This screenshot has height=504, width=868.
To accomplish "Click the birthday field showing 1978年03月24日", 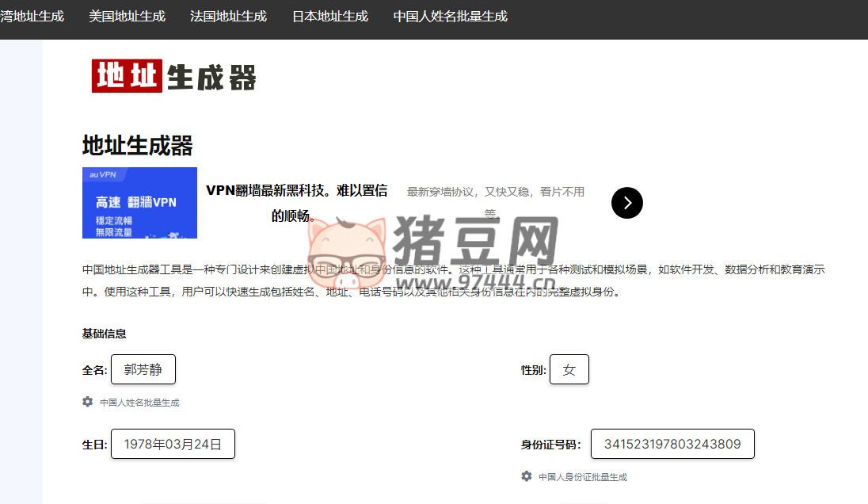I will pos(173,444).
